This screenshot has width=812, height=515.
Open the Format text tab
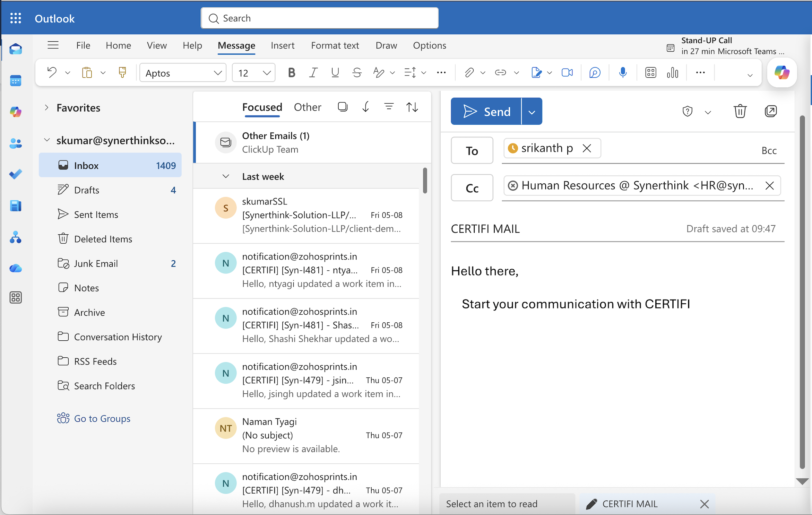335,45
